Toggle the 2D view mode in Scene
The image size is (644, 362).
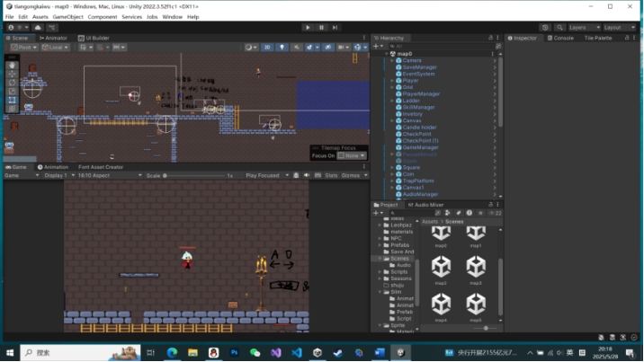tap(267, 48)
